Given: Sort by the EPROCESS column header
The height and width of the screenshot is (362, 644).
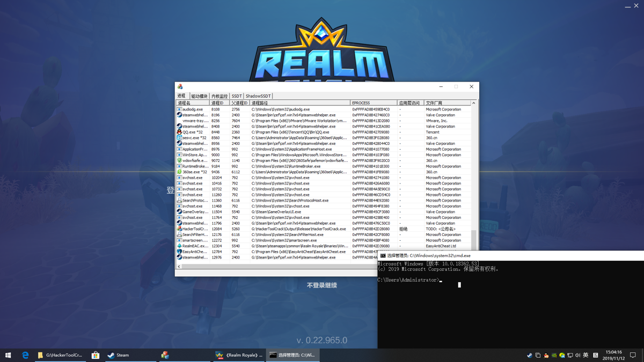Looking at the screenshot, I should (x=374, y=103).
